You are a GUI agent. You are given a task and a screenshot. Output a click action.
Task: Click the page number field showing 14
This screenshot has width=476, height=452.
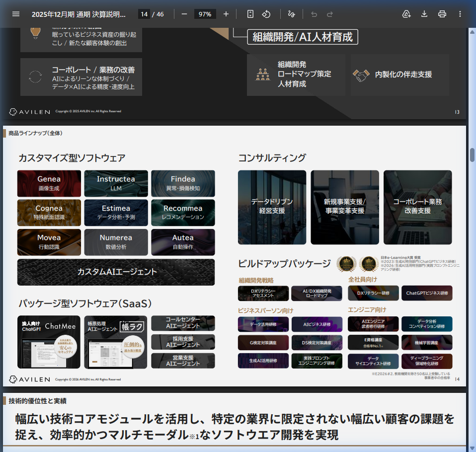(x=144, y=14)
